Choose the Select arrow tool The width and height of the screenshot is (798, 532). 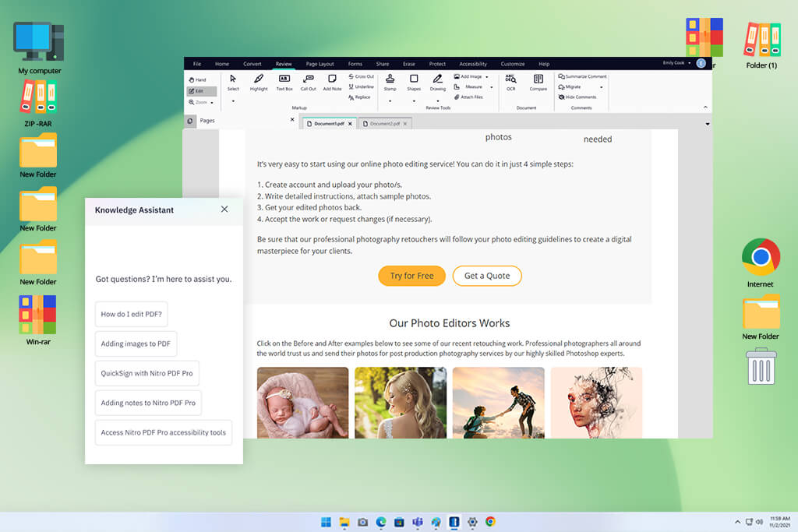pyautogui.click(x=233, y=82)
